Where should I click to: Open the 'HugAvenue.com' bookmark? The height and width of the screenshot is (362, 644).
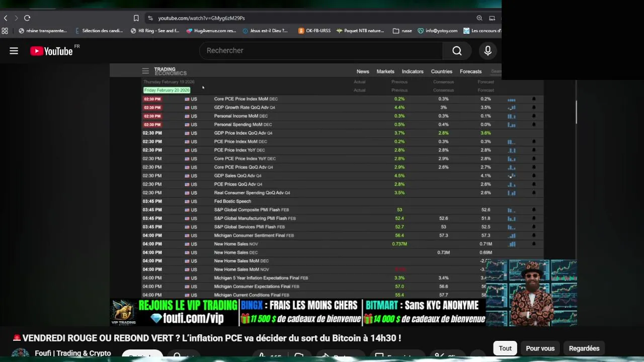211,31
